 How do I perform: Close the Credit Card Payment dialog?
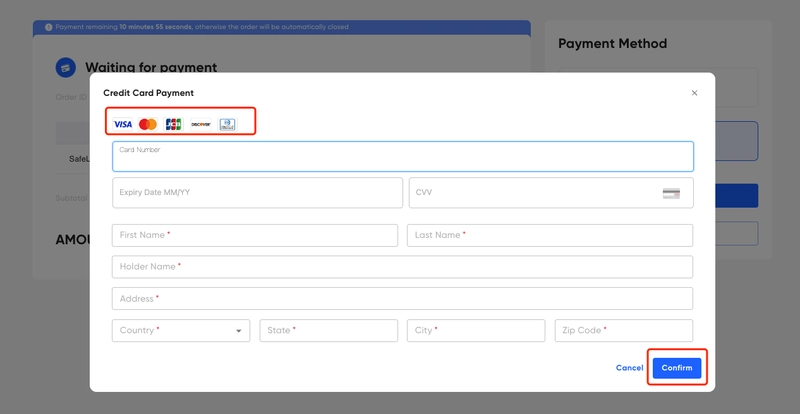694,93
